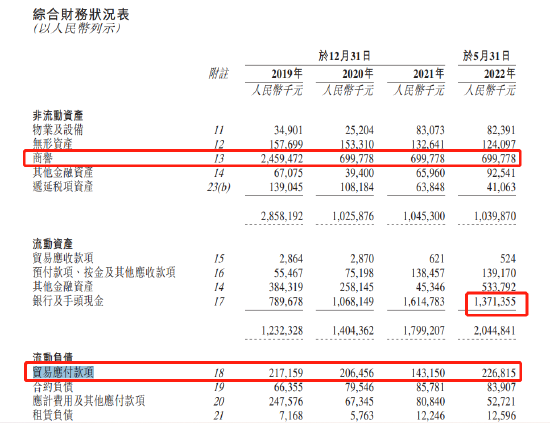Click the subtotal 2,858,192
Image resolution: width=550 pixels, height=423 pixels.
[x=282, y=216]
